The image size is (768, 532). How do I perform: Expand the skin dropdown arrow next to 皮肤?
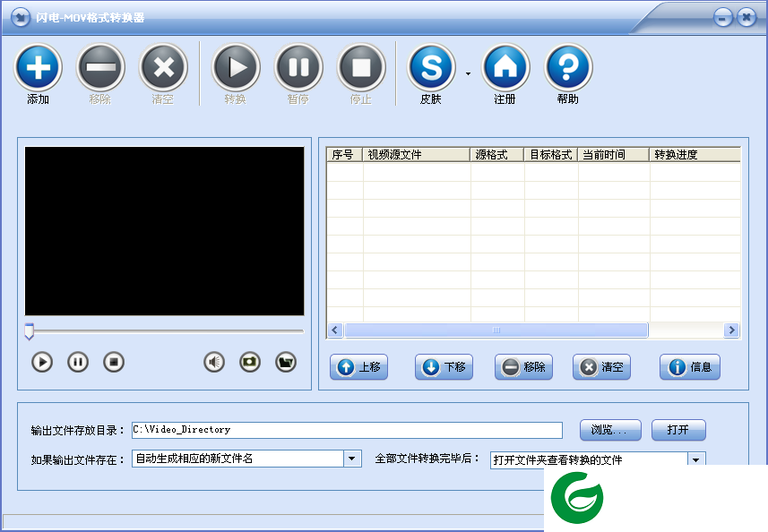pyautogui.click(x=469, y=74)
